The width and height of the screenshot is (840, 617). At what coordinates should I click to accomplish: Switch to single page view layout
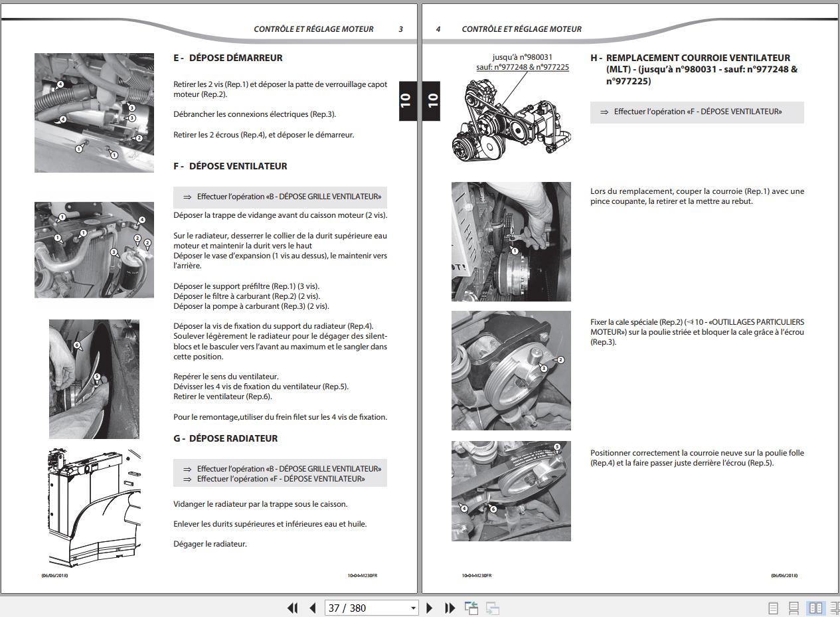773,608
